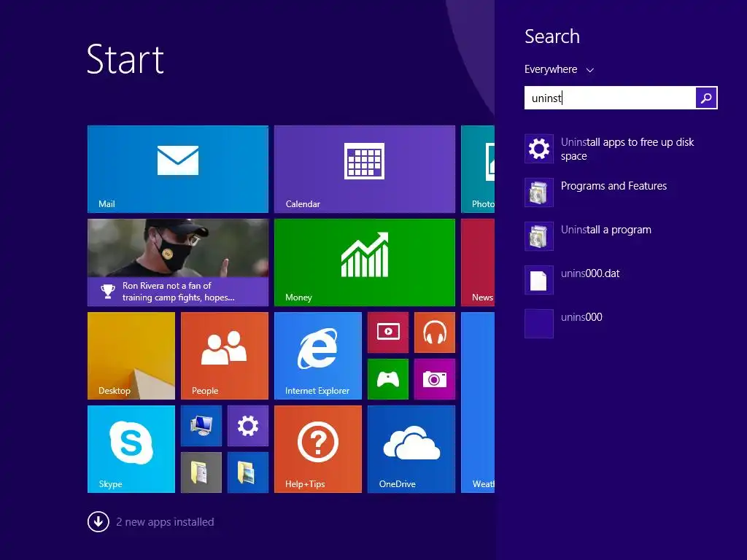747x560 pixels.
Task: Open the Weather tile
Action: [x=478, y=402]
